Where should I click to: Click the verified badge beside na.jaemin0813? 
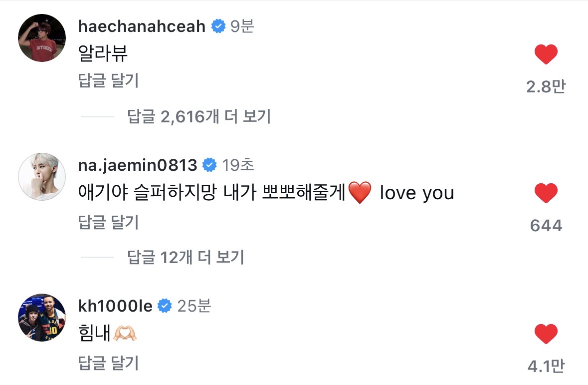[209, 164]
